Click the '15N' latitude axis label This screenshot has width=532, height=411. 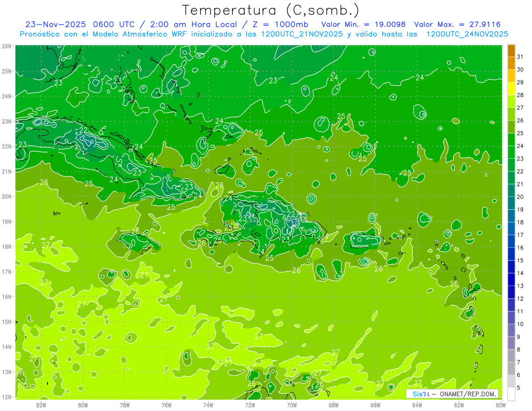[x=7, y=322]
